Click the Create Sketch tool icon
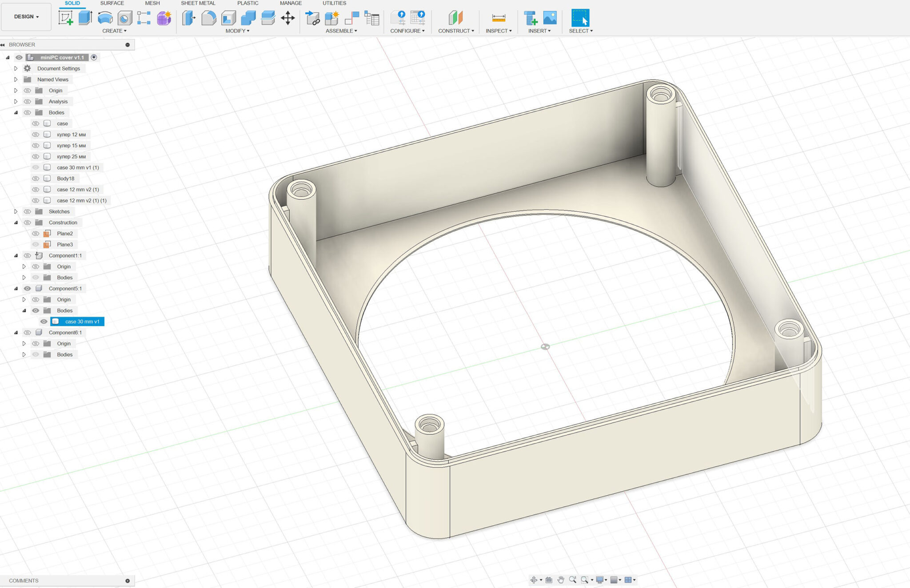This screenshot has width=910, height=588. tap(66, 18)
